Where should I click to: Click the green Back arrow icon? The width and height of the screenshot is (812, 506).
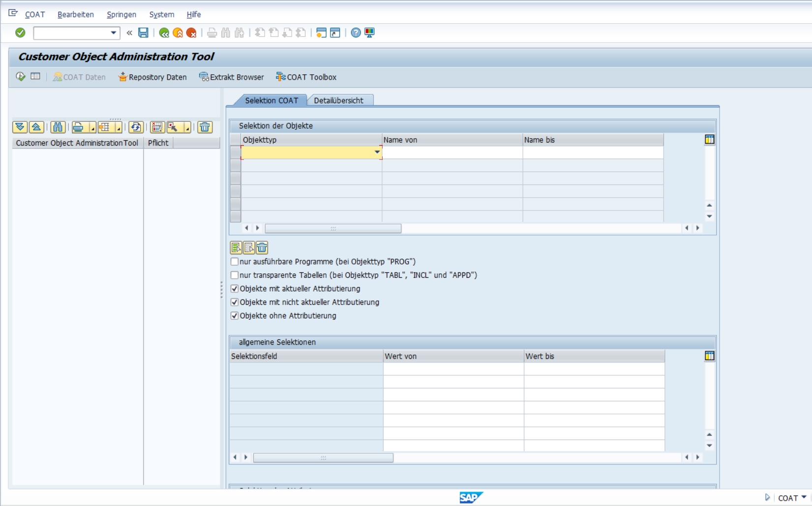(164, 33)
